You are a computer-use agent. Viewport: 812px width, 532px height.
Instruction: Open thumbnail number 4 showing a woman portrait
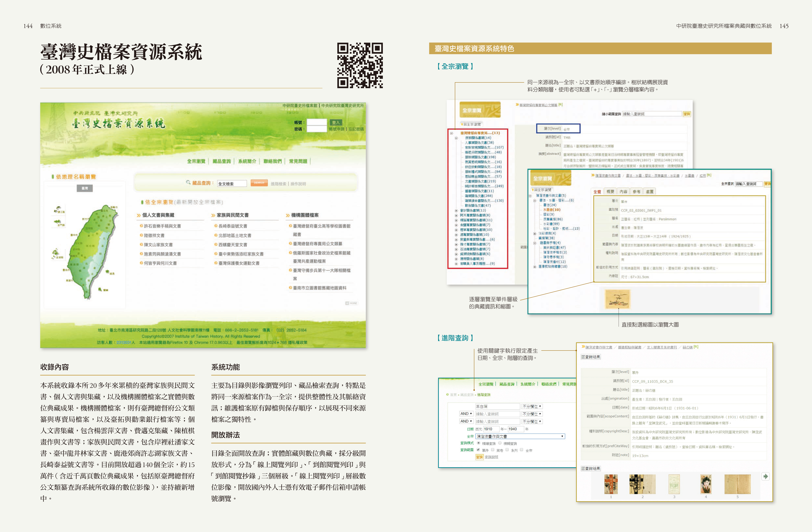(706, 484)
